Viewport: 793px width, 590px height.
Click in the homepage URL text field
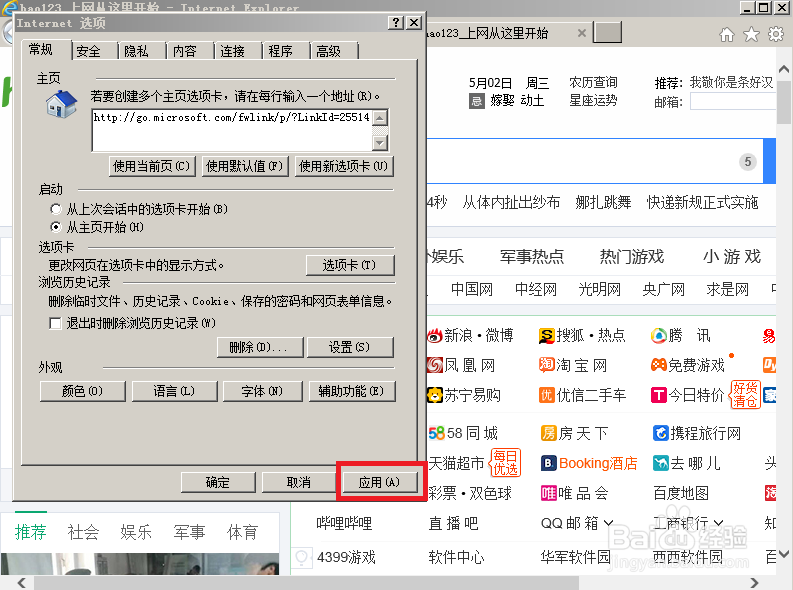tap(232, 130)
